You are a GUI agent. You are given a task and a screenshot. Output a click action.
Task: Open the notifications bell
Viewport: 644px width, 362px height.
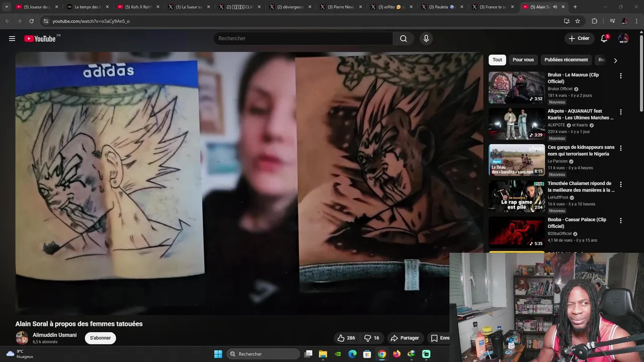pos(604,39)
